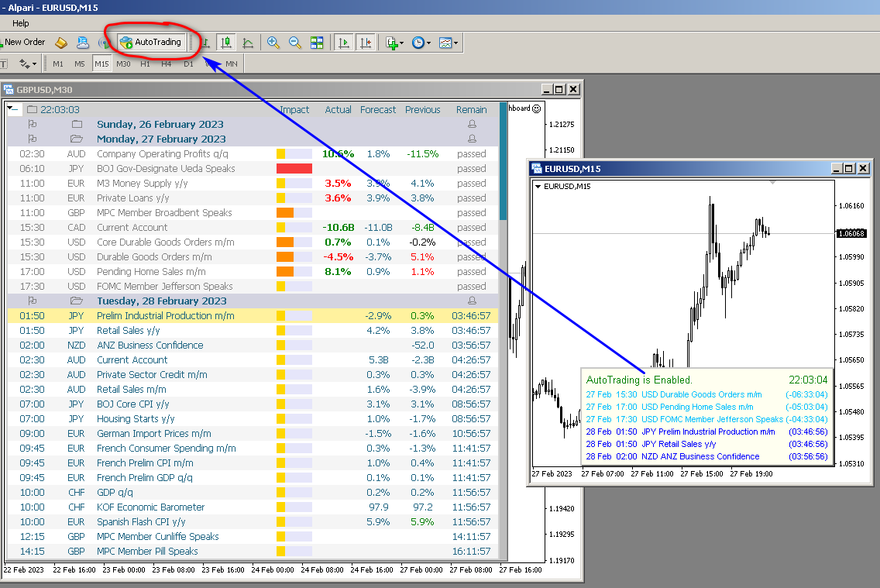Image resolution: width=880 pixels, height=588 pixels.
Task: Select Prelim Industrial Production m/m row
Action: click(253, 316)
